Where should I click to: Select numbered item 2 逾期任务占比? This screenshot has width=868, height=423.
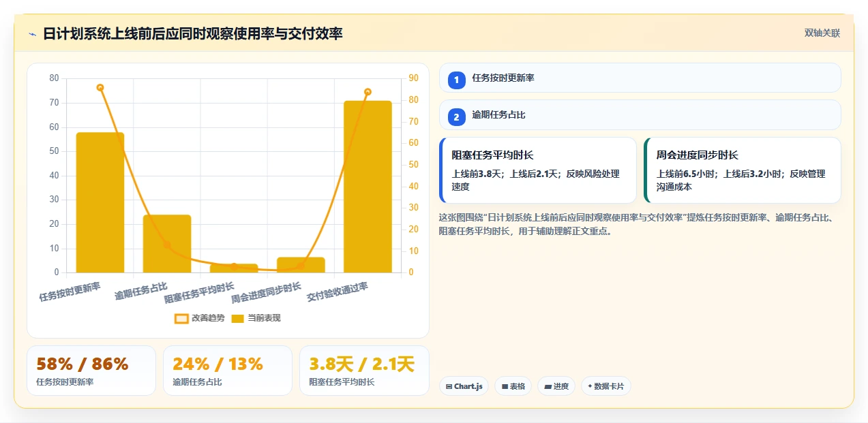pos(640,114)
